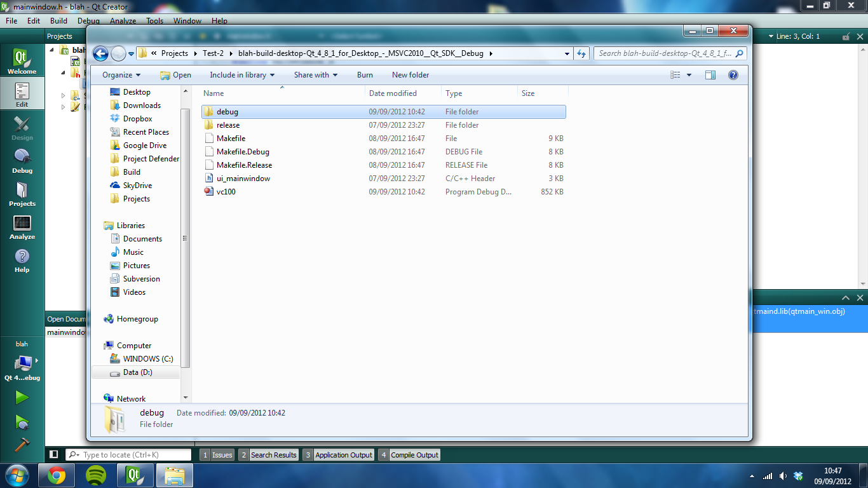Click the Open toolbar button in Explorer
The image size is (868, 488).
[175, 75]
